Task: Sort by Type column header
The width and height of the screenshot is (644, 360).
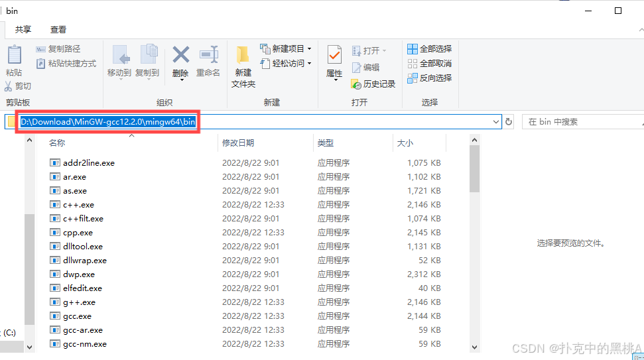Action: [325, 143]
